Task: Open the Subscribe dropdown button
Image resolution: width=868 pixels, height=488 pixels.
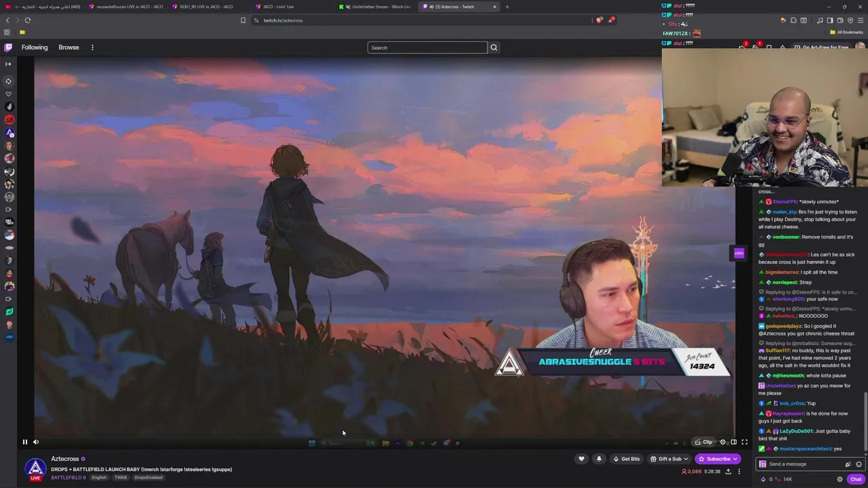Action: pyautogui.click(x=718, y=459)
